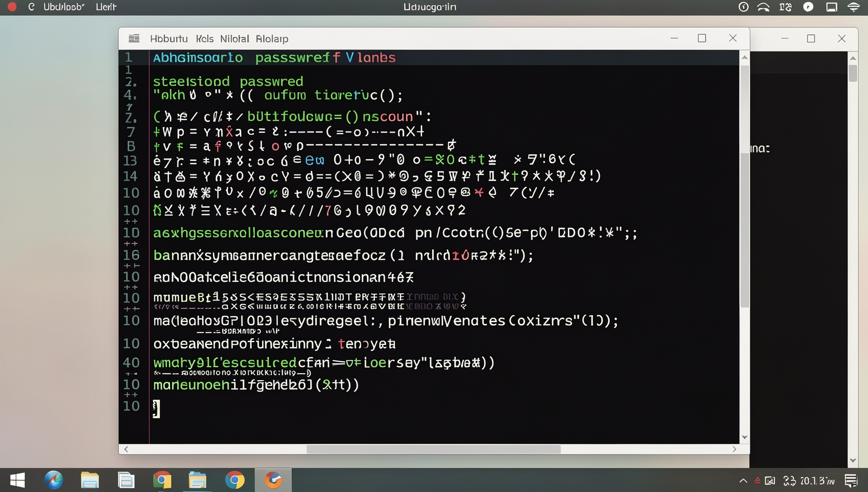Expand the hidden system tray icons chevron
The height and width of the screenshot is (492, 868).
pyautogui.click(x=743, y=481)
